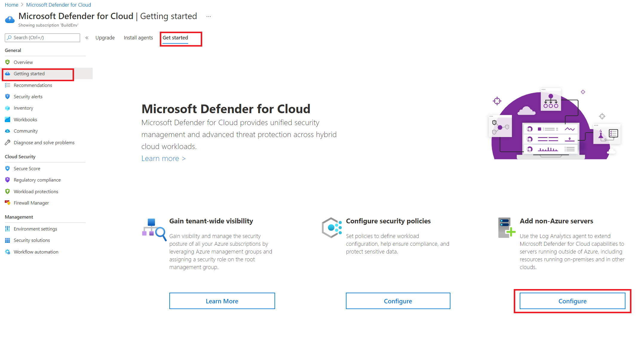Open Diagnose and solve problems

44,142
